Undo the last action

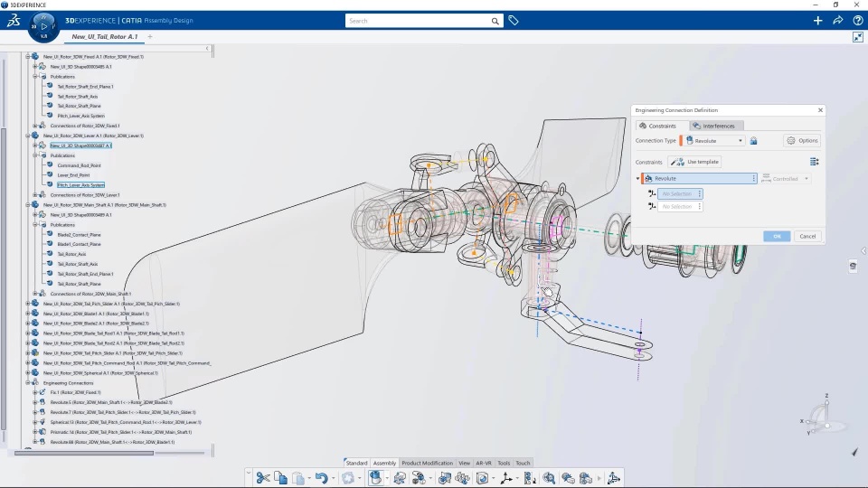click(x=321, y=478)
